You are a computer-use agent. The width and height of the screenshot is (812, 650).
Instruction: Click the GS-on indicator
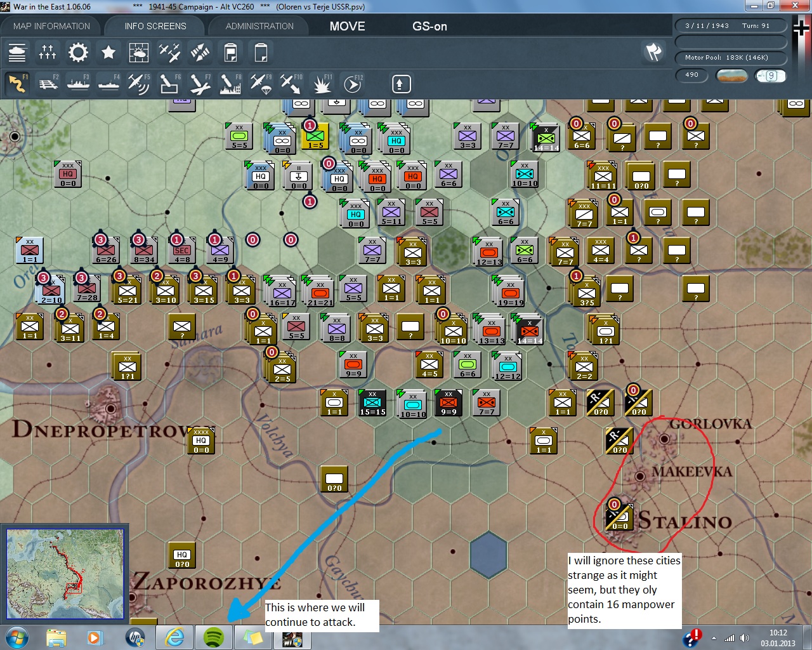430,26
